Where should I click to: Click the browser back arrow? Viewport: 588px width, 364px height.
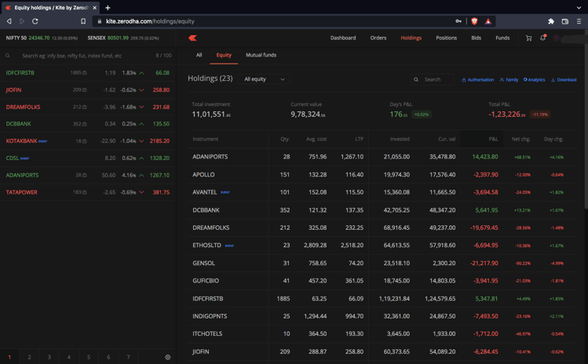pos(9,21)
